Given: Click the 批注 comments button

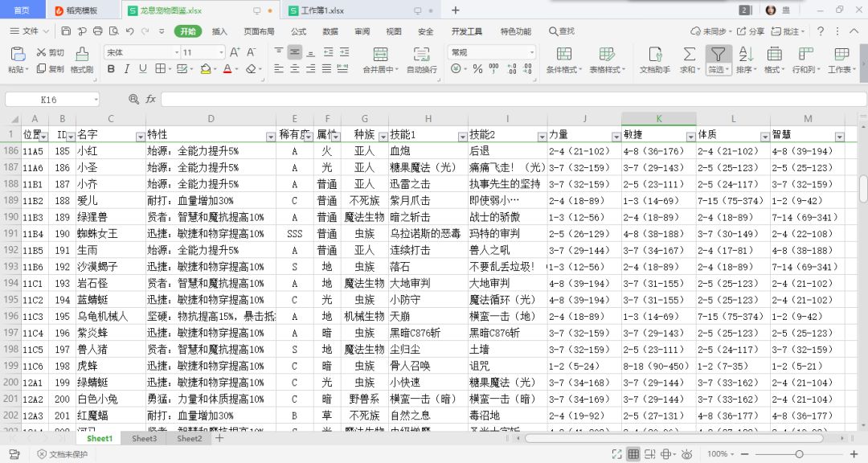Looking at the screenshot, I should 788,31.
